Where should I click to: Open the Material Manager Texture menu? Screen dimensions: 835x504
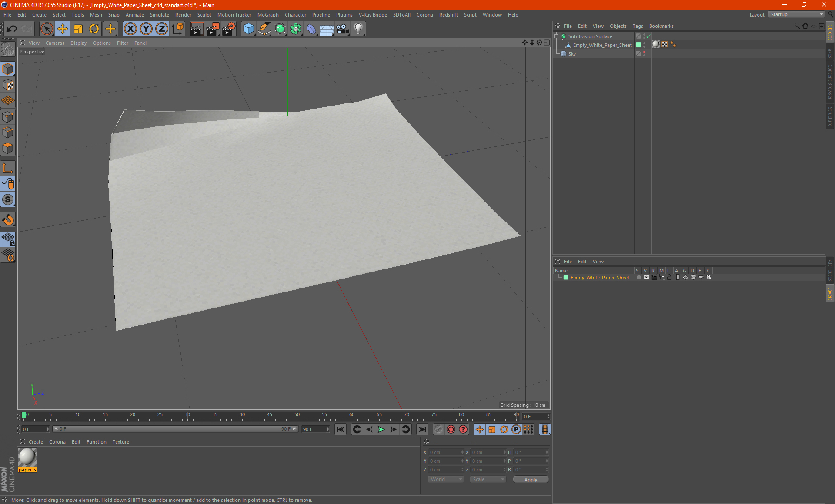tap(120, 442)
